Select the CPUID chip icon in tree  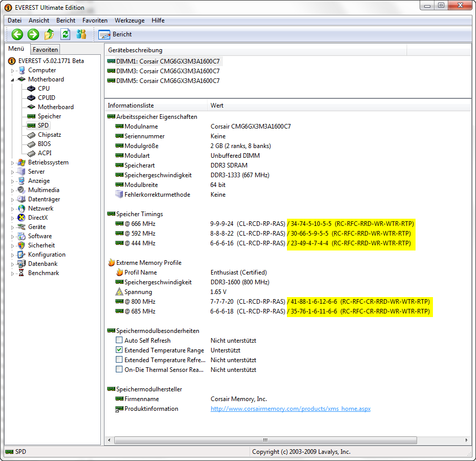pos(31,98)
